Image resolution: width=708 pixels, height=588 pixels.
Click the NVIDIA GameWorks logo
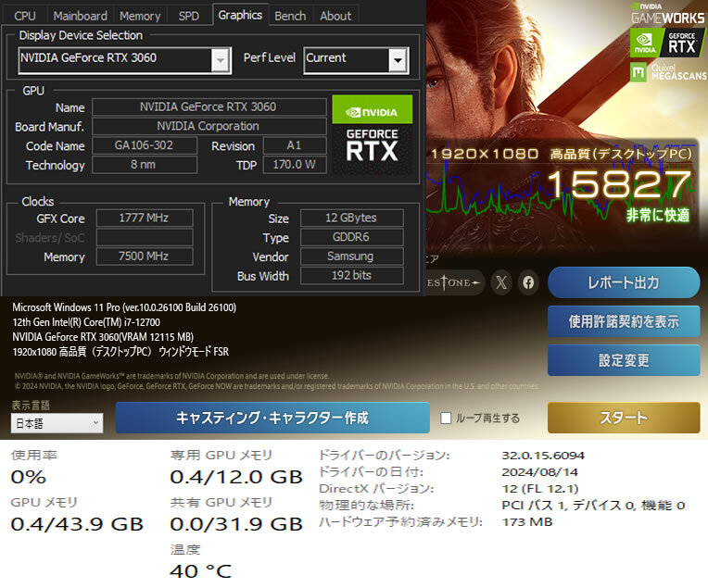click(668, 14)
